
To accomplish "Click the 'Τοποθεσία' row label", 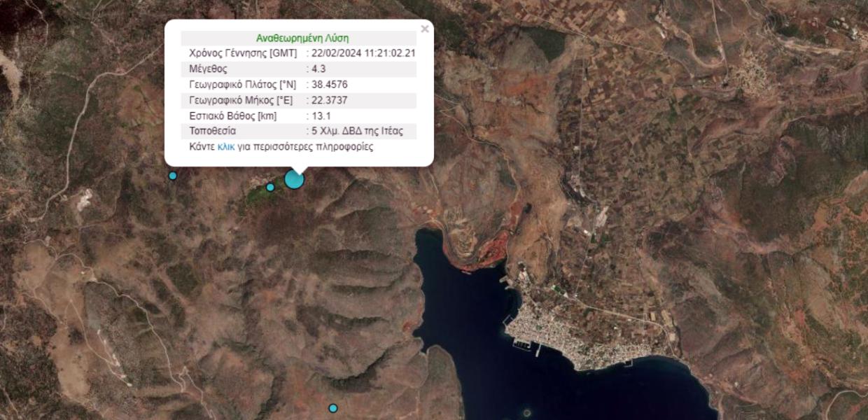I will pos(213,132).
